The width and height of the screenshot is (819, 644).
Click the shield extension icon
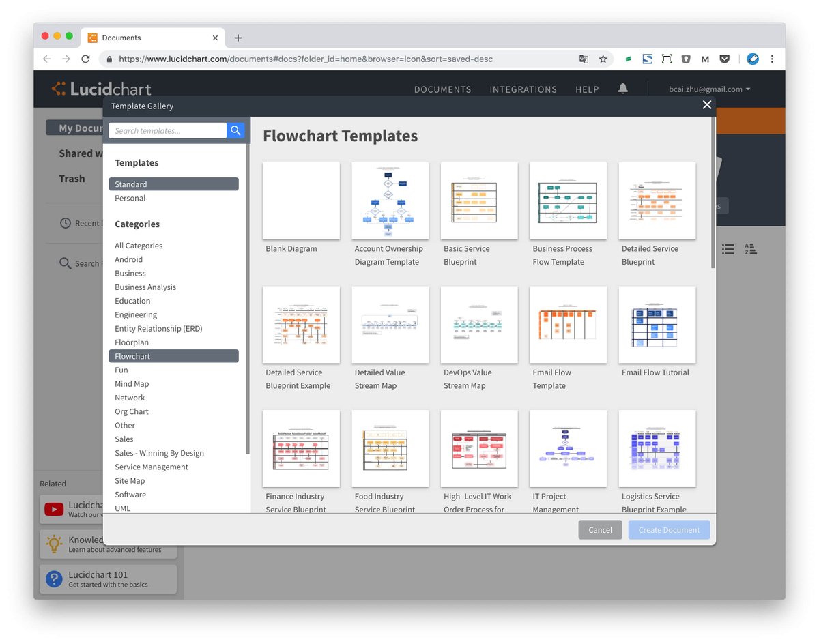coord(686,59)
